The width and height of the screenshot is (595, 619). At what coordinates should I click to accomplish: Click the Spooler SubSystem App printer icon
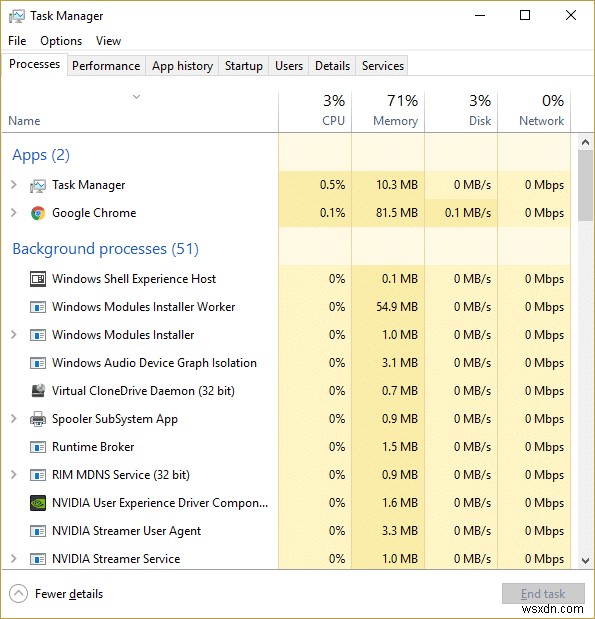(38, 419)
